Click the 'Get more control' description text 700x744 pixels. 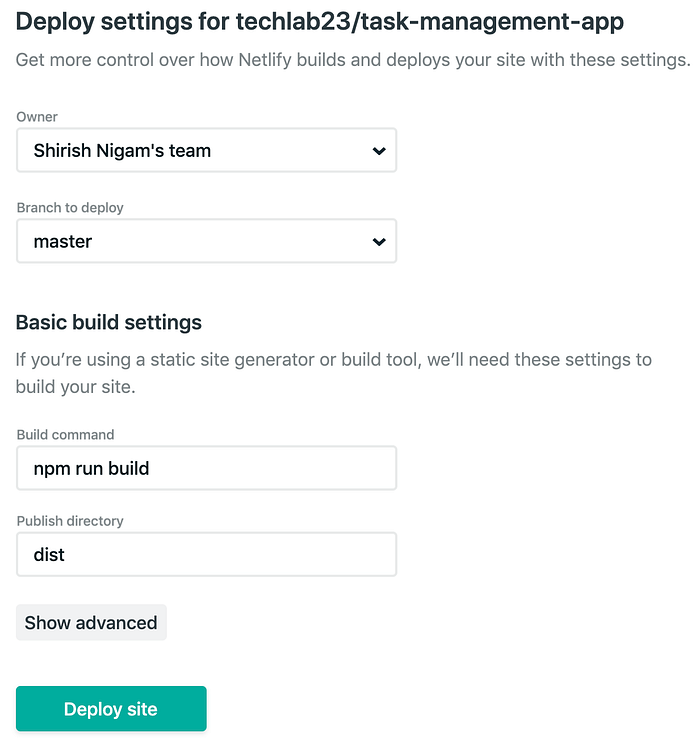tap(353, 60)
